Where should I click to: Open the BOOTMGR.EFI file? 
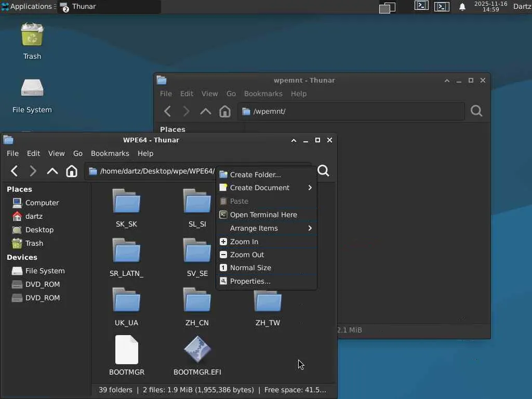[x=197, y=351]
